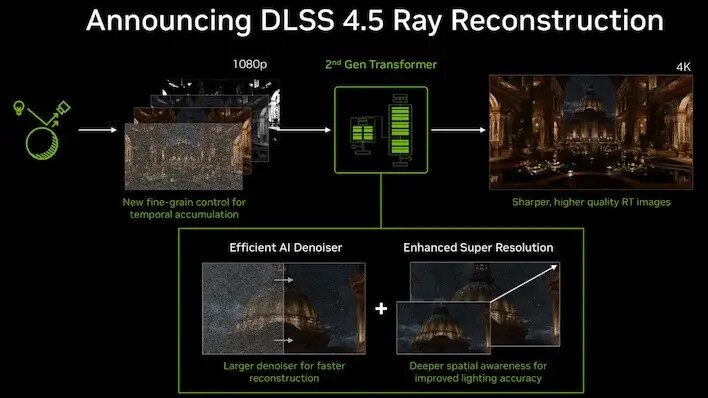
Task: Click 'Sharper, higher quality RT images' caption
Action: (591, 202)
